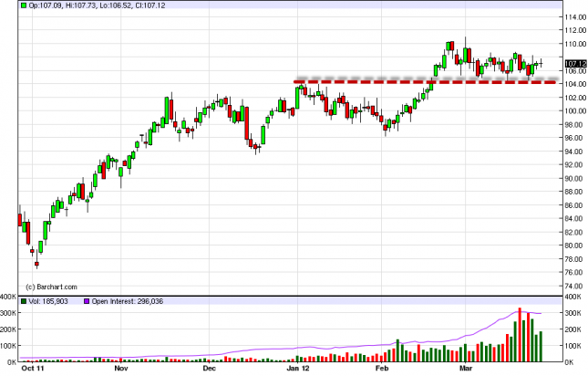Image resolution: width=588 pixels, height=376 pixels.
Task: Click the 96.00 price axis label
Action: (x=575, y=138)
